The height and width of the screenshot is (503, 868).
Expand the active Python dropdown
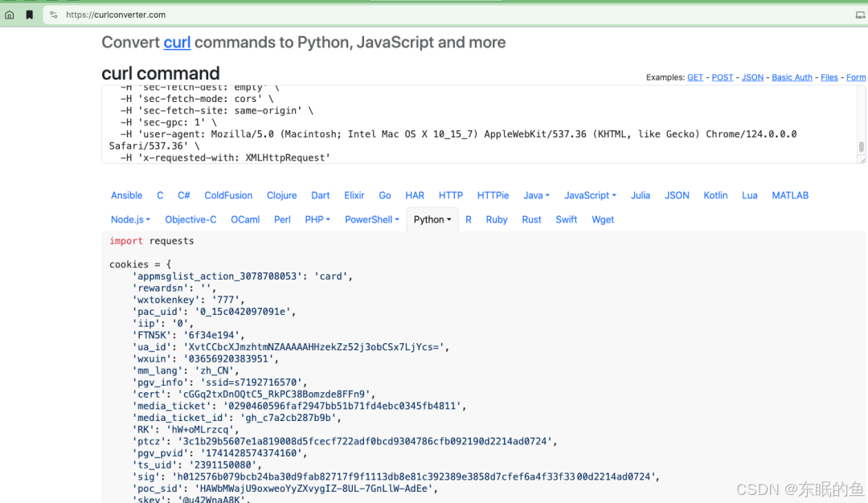(x=432, y=219)
